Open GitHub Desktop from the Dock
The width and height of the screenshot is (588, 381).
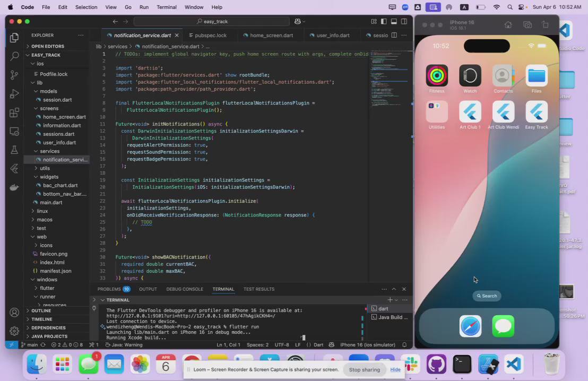pos(437,364)
